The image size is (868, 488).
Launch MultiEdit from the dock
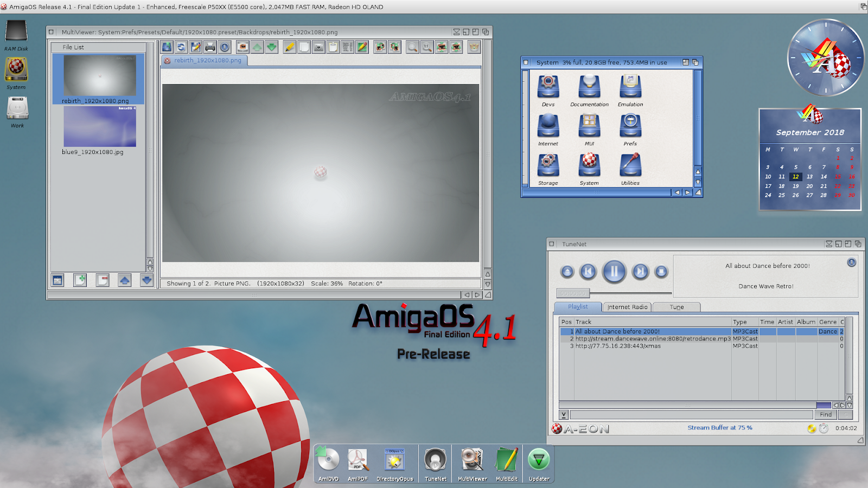(x=507, y=464)
